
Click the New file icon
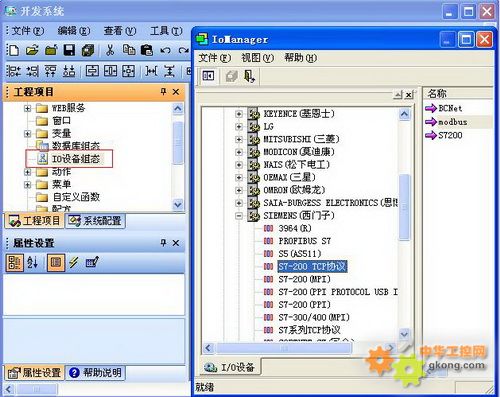(x=13, y=50)
